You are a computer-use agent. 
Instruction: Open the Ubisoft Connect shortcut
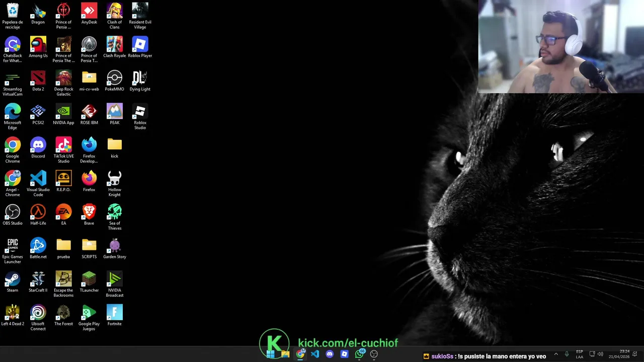pos(38,318)
